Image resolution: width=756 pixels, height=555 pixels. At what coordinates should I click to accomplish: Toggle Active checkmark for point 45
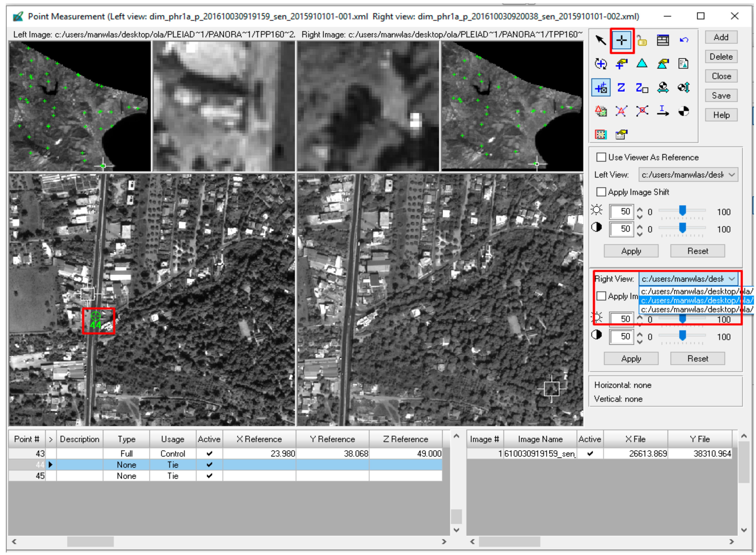209,476
